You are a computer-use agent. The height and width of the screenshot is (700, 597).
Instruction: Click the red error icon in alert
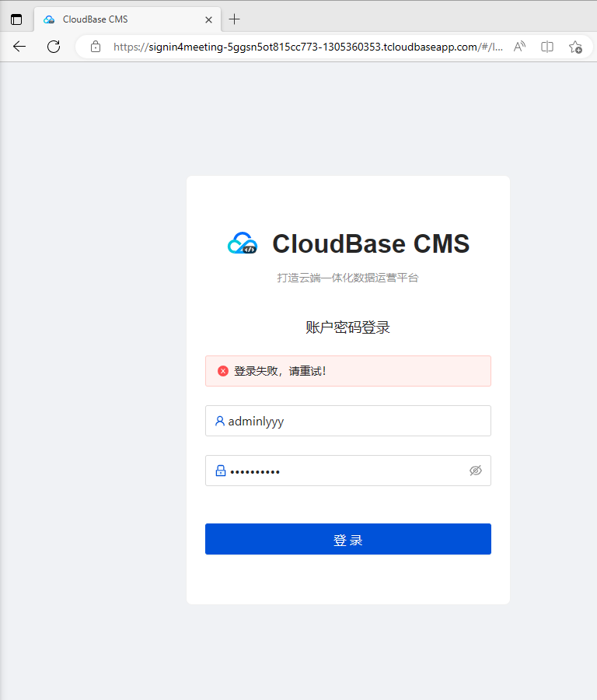pos(223,371)
